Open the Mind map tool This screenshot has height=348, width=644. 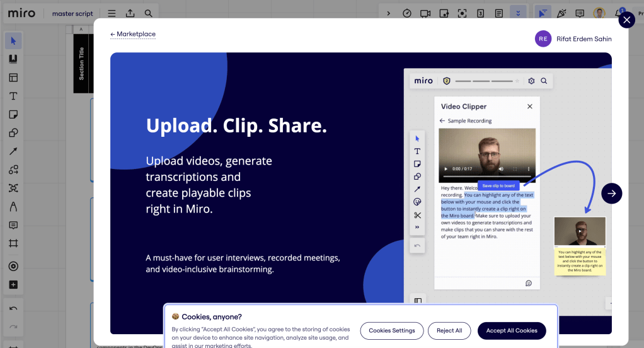pos(13,188)
